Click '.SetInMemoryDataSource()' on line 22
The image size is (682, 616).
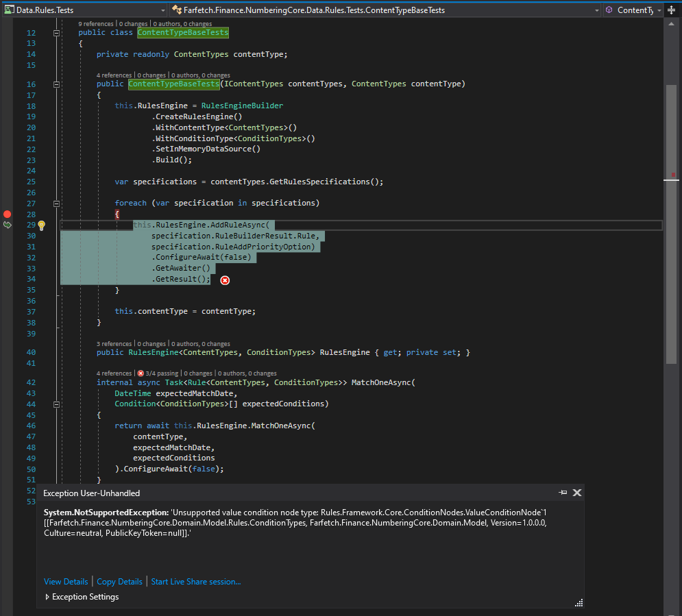(x=206, y=149)
